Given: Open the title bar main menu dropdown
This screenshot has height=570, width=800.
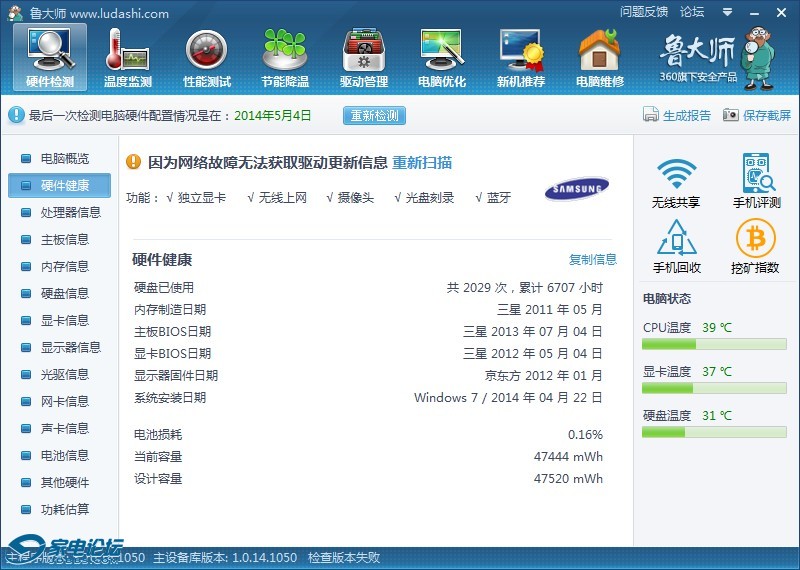Looking at the screenshot, I should pyautogui.click(x=725, y=13).
